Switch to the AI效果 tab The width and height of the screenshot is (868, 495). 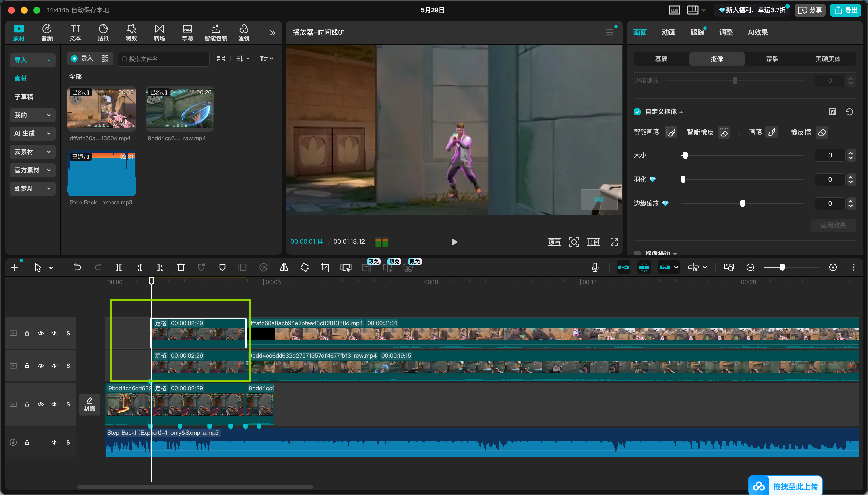click(757, 32)
